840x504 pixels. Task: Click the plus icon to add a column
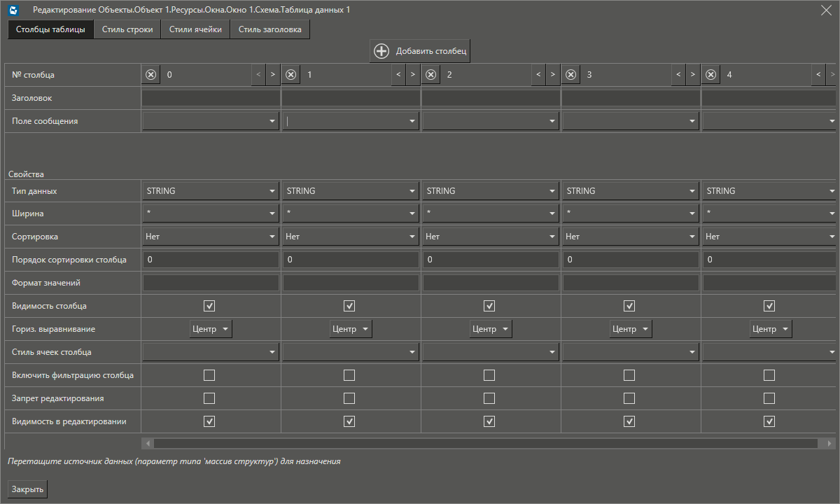click(381, 51)
